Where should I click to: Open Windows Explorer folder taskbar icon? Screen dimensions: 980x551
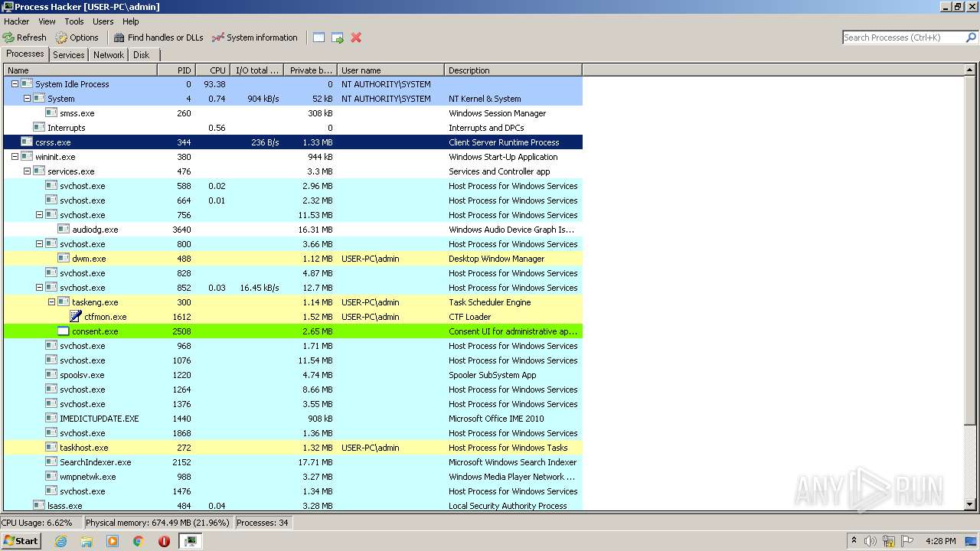click(x=87, y=541)
